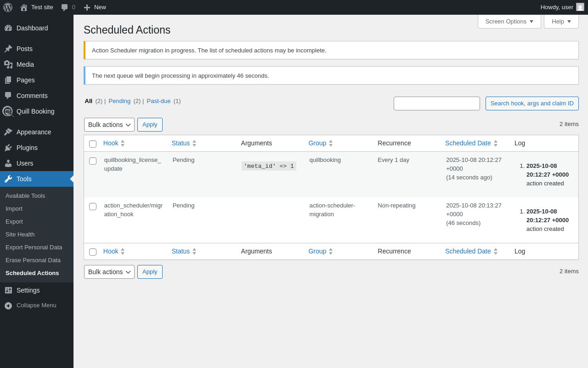The height and width of the screenshot is (368, 588).
Task: Toggle select-all checkbox in table header
Action: point(93,144)
